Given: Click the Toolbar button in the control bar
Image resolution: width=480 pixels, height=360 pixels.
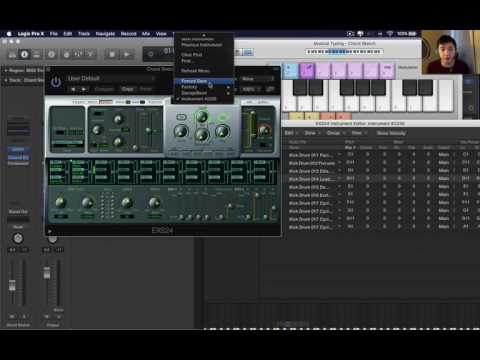Looking at the screenshot, I should pos(36,54).
